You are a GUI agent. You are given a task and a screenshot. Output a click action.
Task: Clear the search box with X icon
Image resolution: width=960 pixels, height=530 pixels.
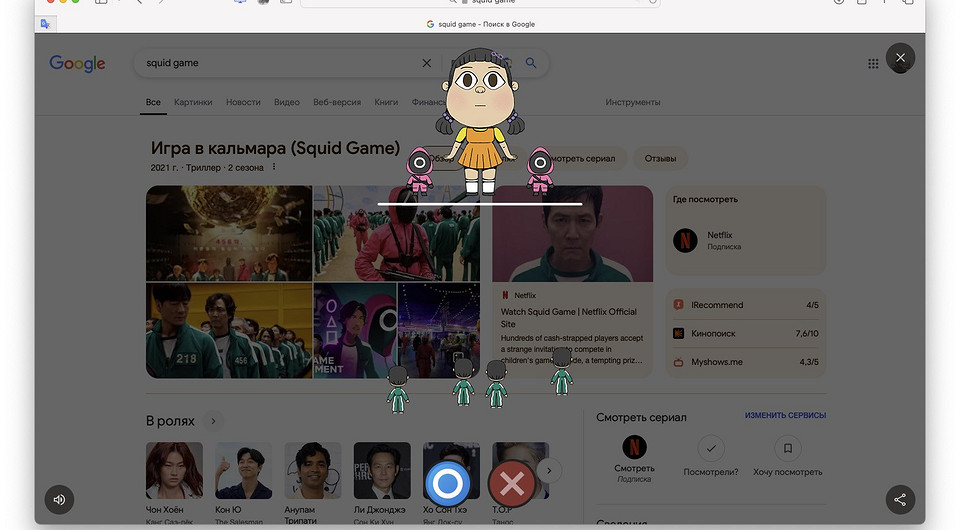[x=427, y=63]
